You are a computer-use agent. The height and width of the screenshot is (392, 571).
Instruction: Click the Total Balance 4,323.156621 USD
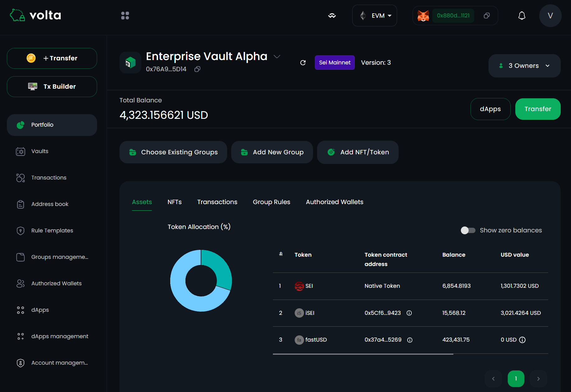coord(164,115)
